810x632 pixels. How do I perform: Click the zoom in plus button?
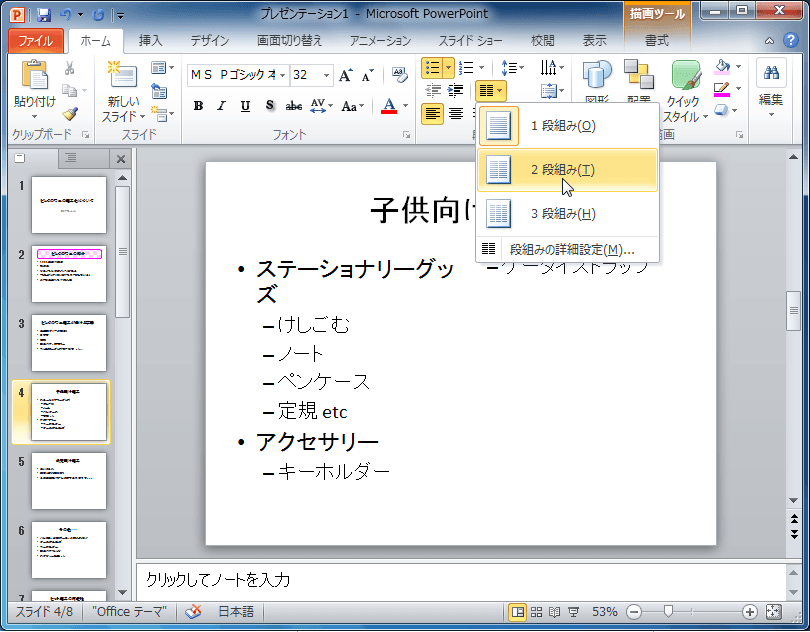(750, 612)
